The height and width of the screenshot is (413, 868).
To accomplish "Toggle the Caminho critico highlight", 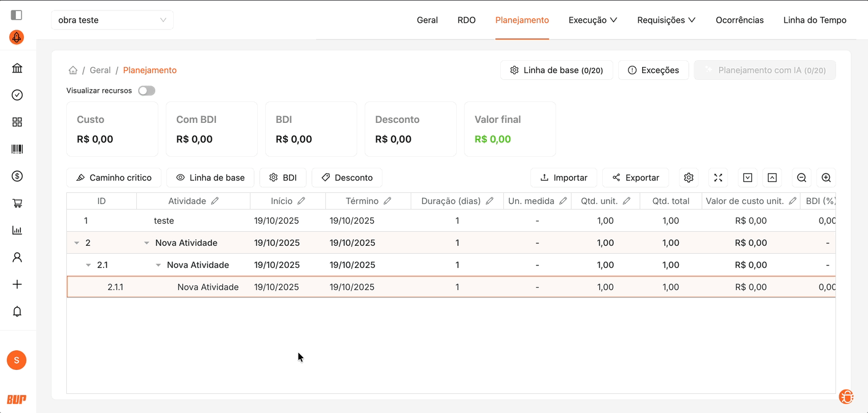I will click(x=114, y=178).
